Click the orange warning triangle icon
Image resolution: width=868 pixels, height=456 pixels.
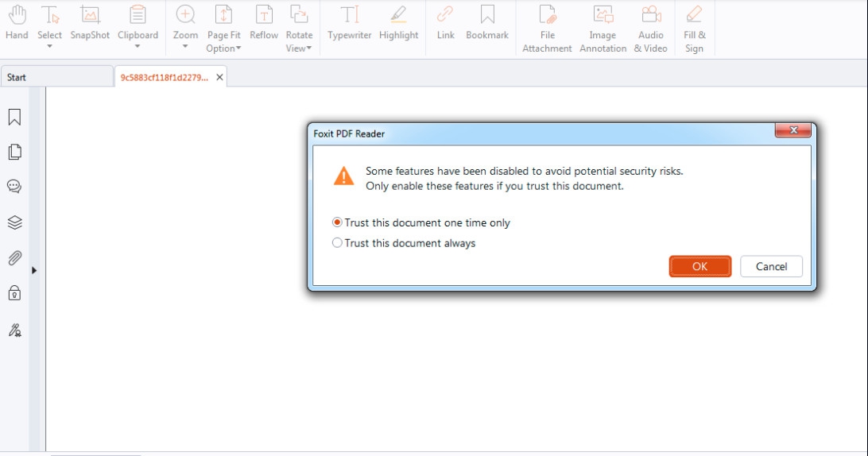coord(343,176)
